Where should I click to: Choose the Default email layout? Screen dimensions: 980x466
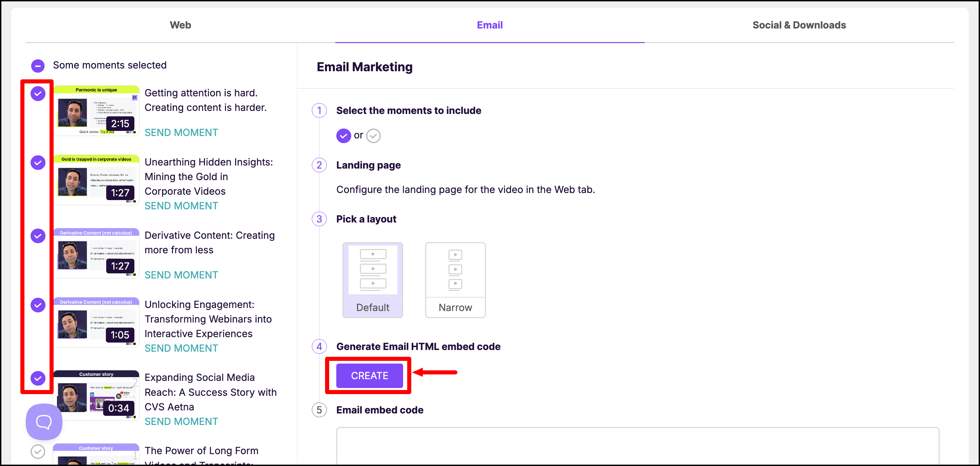pyautogui.click(x=373, y=280)
